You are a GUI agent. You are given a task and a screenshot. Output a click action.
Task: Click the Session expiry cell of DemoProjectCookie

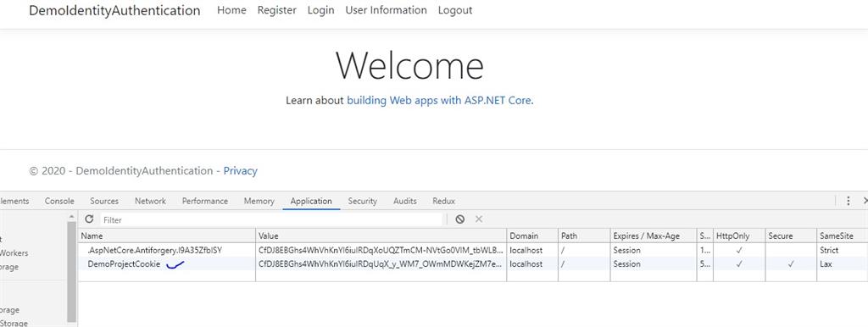626,264
